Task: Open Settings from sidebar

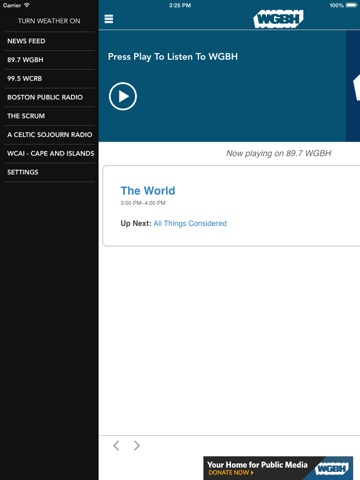Action: (49, 172)
